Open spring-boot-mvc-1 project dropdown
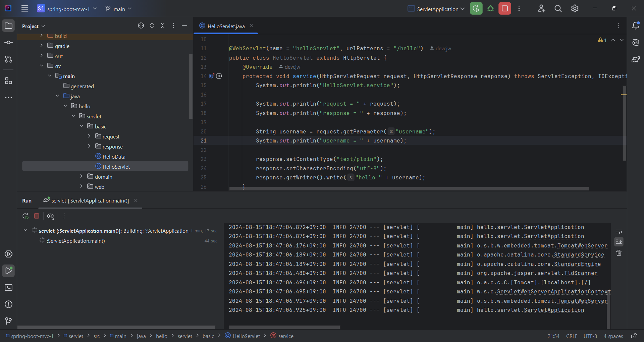 (x=67, y=9)
